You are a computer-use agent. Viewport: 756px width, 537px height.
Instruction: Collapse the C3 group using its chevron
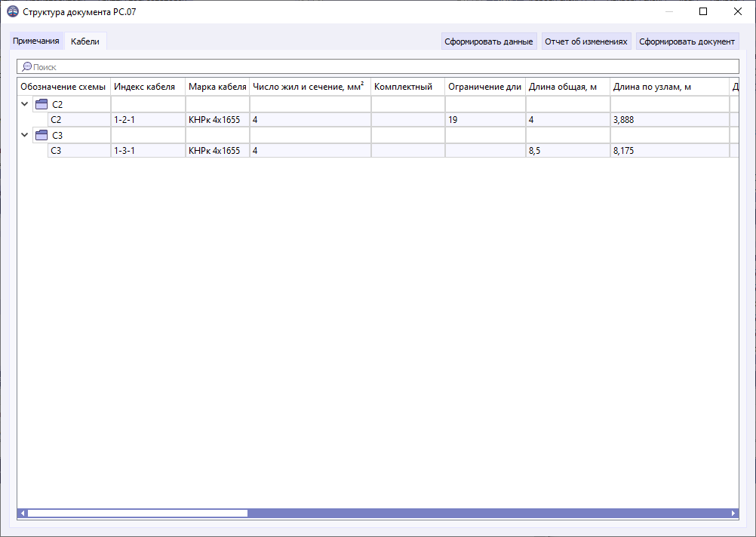pos(25,134)
